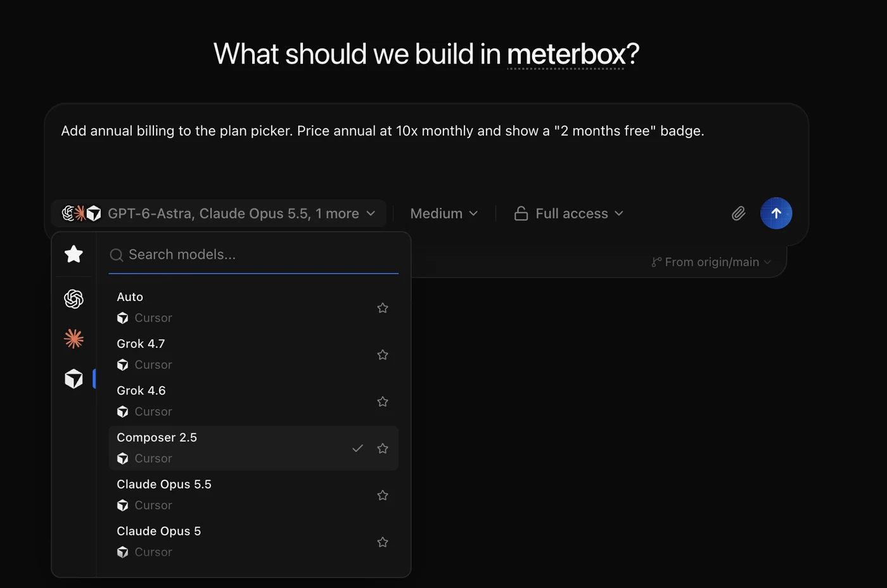Filter models by Anthropic starburst icon
The width and height of the screenshot is (887, 588).
tap(73, 339)
